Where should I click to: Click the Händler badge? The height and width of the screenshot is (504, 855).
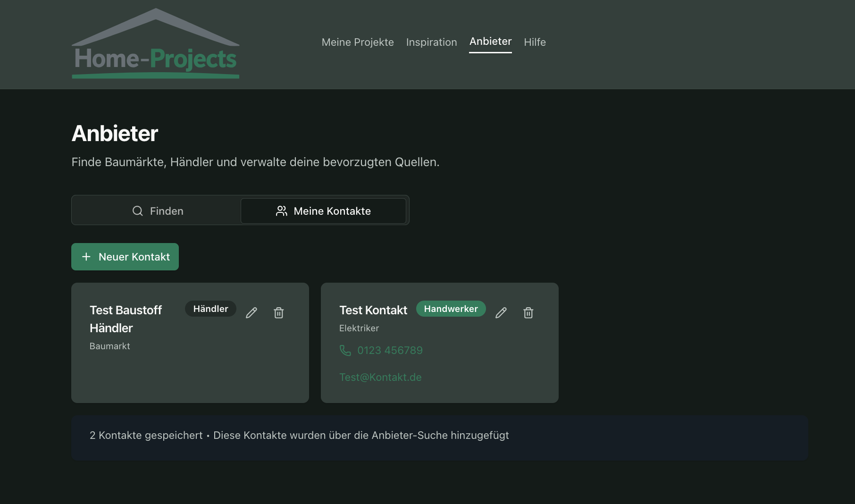pyautogui.click(x=210, y=309)
